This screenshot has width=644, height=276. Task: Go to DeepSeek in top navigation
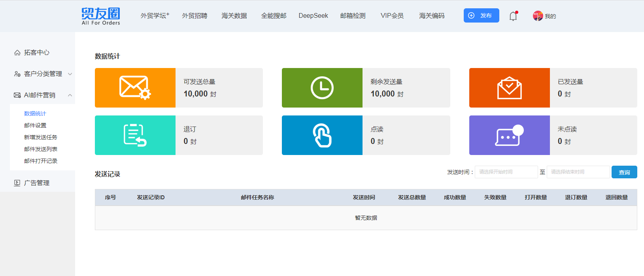click(x=313, y=16)
